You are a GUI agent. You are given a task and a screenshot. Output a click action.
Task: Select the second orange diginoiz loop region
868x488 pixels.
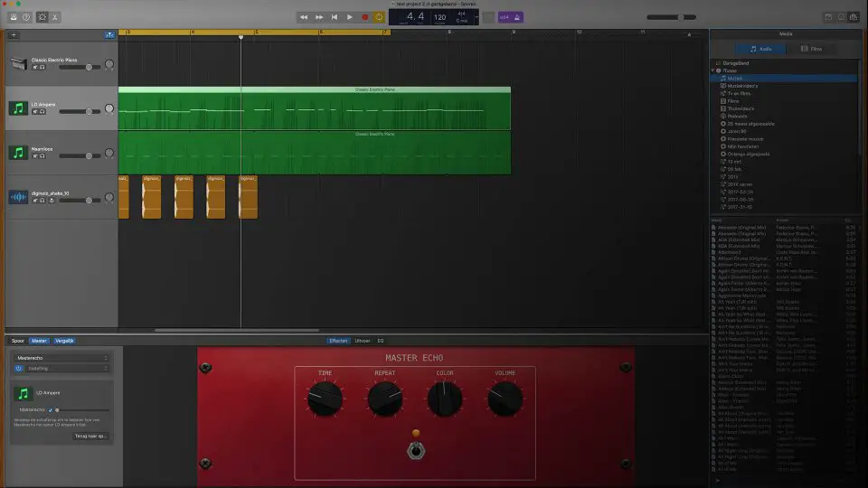[x=151, y=197]
